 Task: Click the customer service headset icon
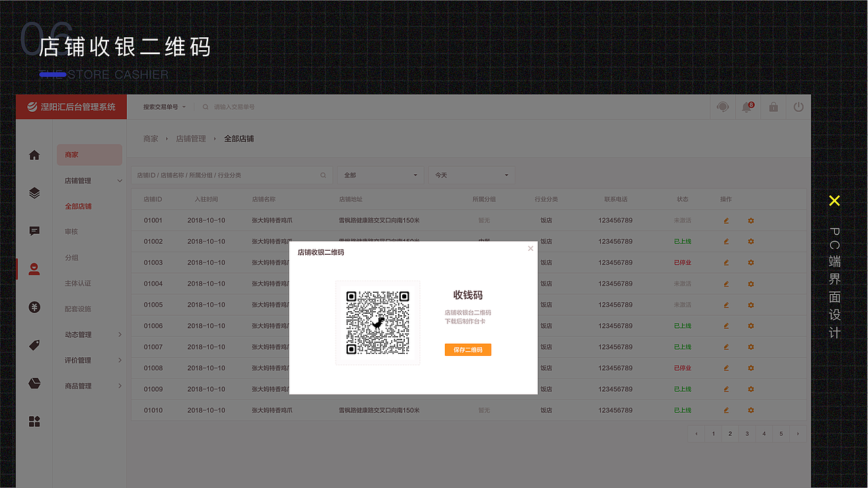(723, 107)
